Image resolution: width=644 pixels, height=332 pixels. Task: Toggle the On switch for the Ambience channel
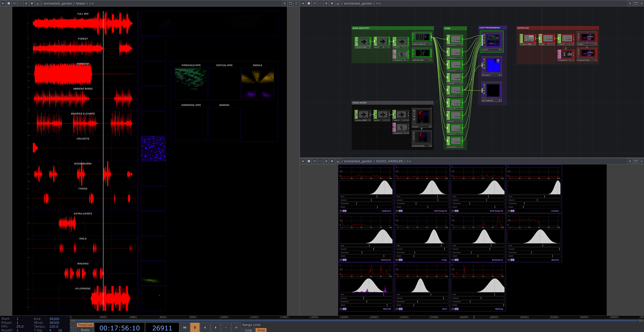(x=344, y=211)
